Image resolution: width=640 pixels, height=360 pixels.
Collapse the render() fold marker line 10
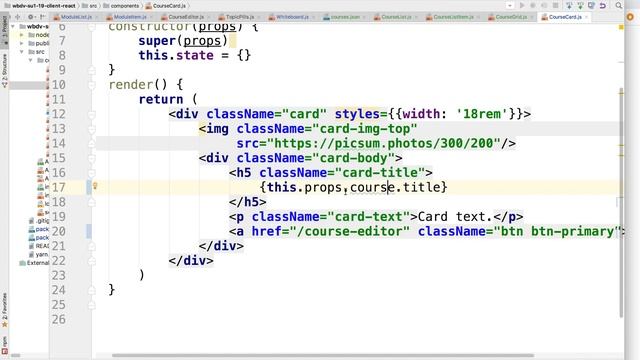(x=92, y=85)
